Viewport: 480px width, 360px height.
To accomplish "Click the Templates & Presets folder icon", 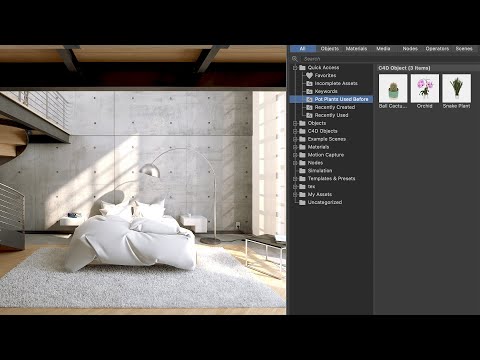I will tap(302, 179).
